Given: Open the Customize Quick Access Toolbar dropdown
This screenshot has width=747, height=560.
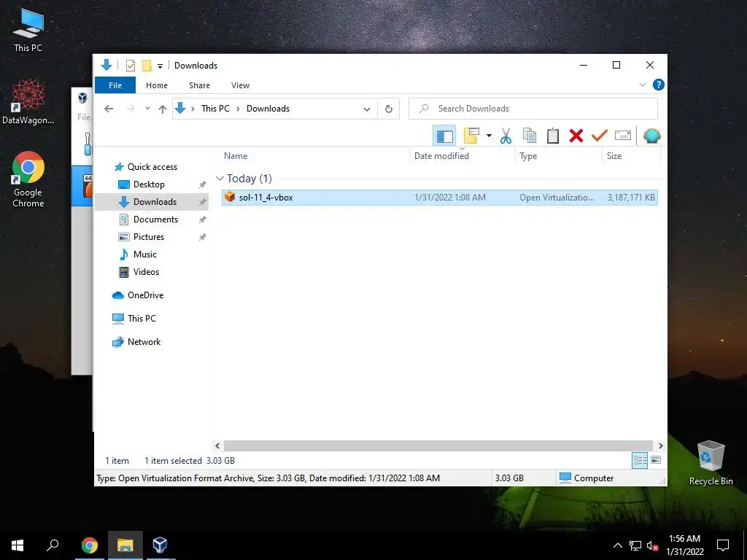Looking at the screenshot, I should pyautogui.click(x=160, y=66).
